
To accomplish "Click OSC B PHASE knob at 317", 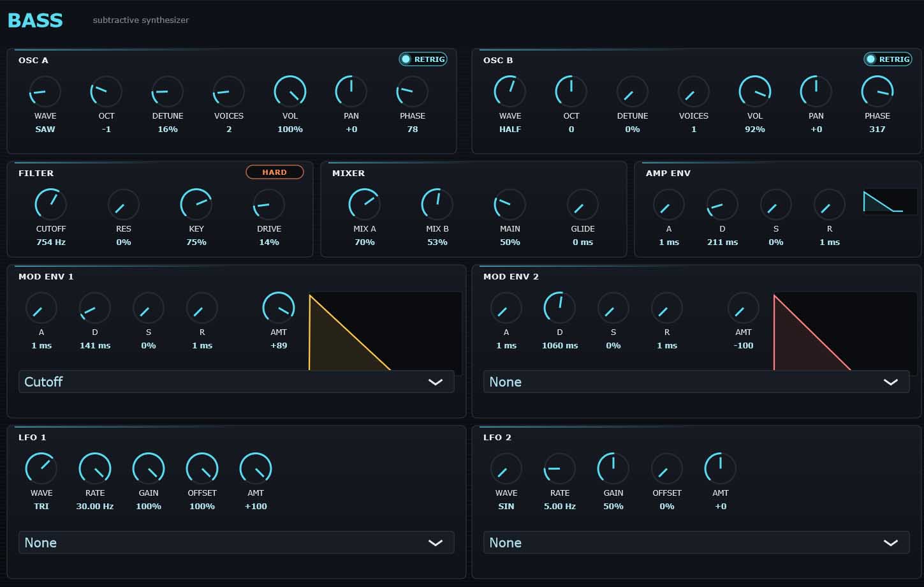I will (877, 92).
